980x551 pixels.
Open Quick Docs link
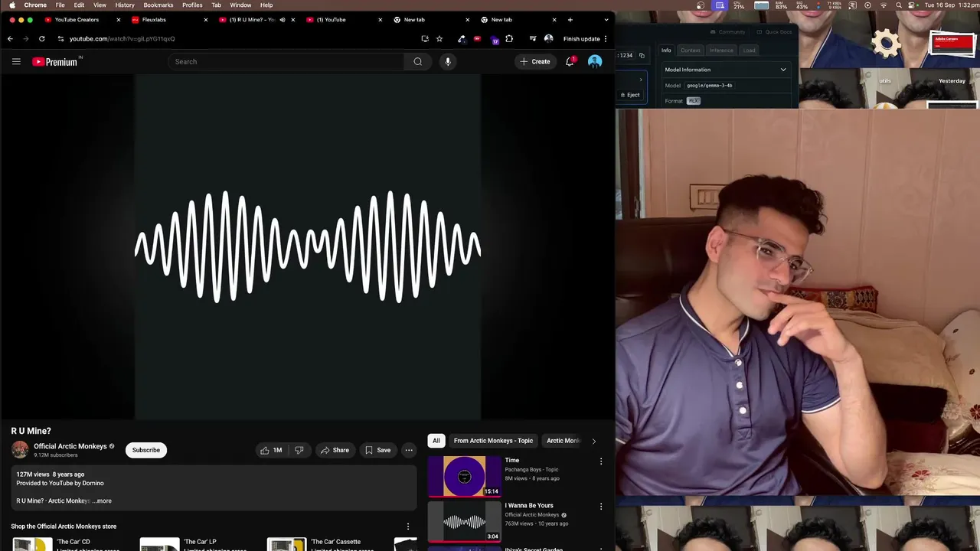click(774, 32)
